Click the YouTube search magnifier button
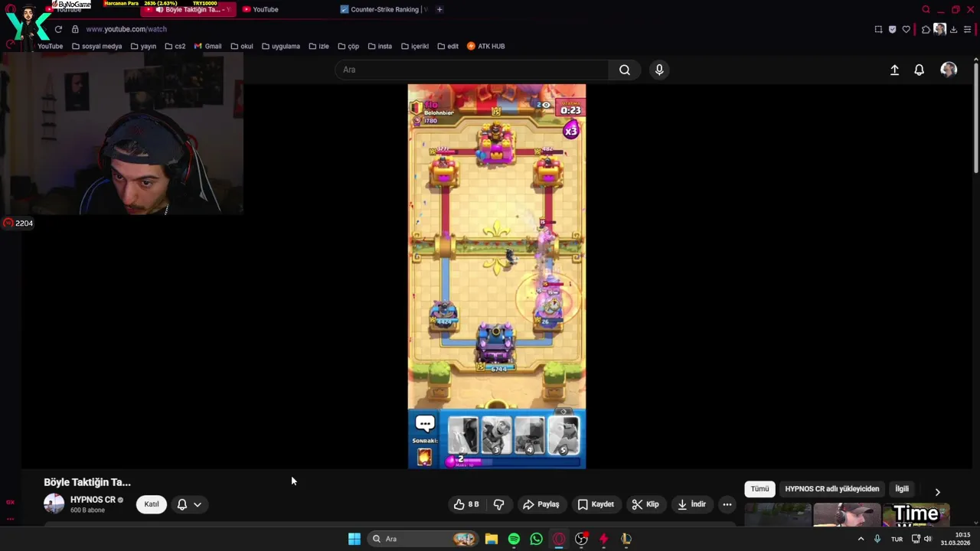This screenshot has width=980, height=551. (x=625, y=70)
